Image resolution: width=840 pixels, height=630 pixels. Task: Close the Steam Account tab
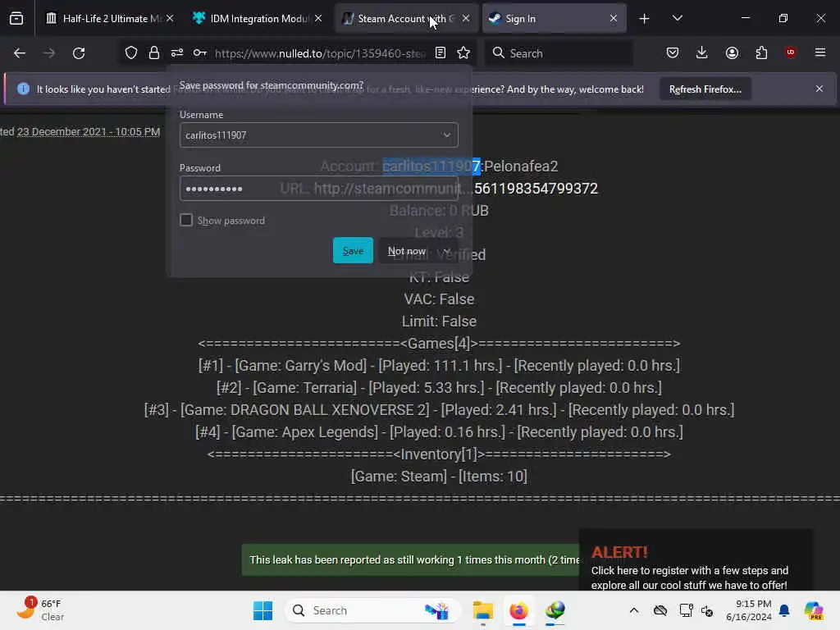(466, 19)
